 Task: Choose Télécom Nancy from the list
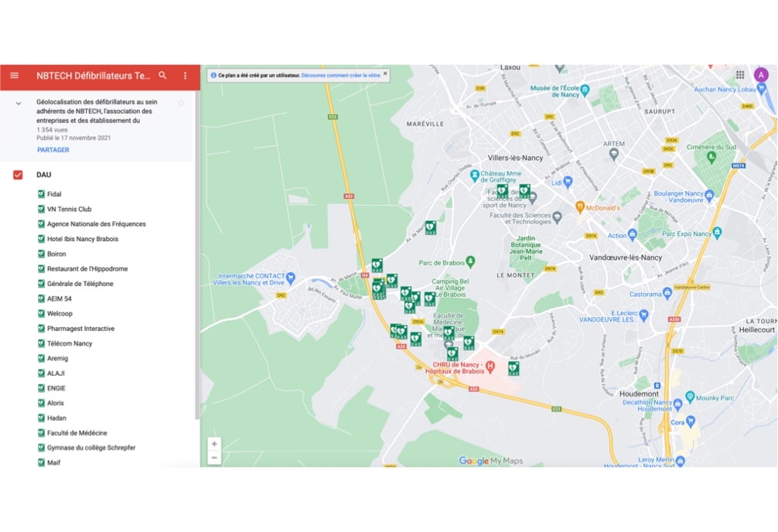tap(70, 343)
